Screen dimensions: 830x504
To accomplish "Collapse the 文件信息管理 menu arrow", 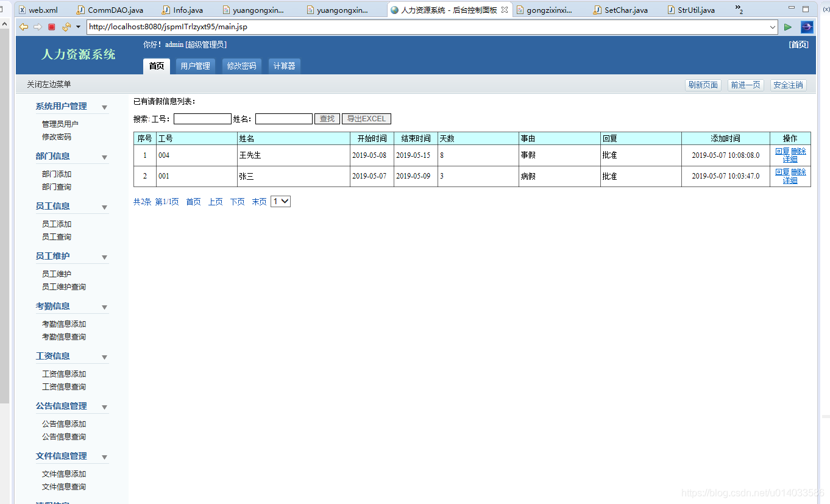I will point(104,457).
